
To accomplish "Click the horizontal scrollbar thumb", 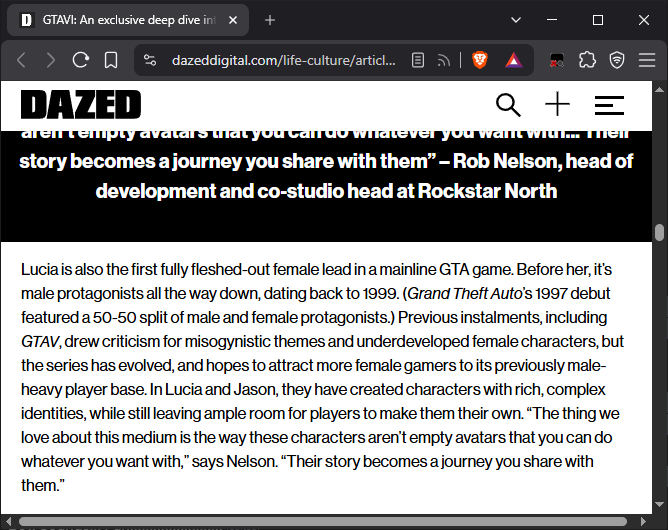I will [322, 521].
